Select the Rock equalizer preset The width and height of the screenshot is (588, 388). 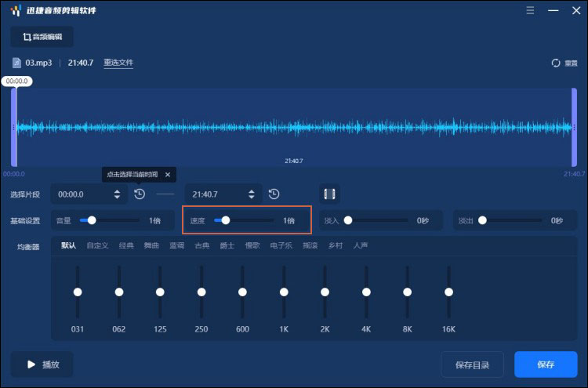[x=310, y=245]
